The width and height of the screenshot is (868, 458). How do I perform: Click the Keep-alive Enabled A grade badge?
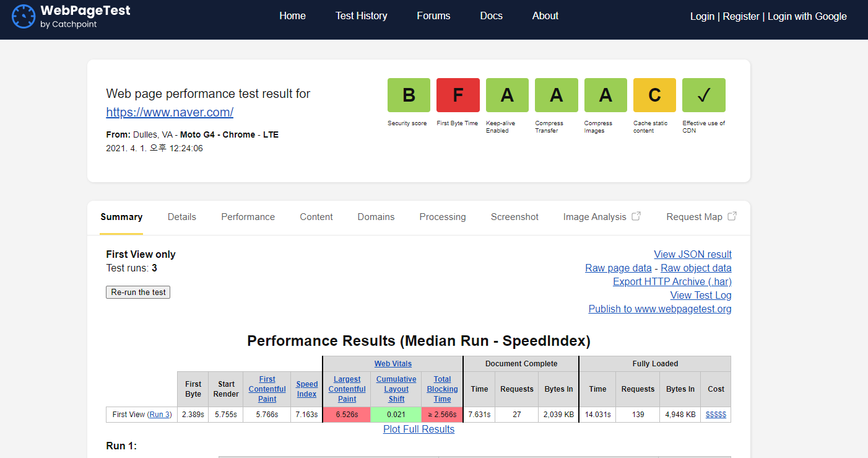(x=507, y=95)
